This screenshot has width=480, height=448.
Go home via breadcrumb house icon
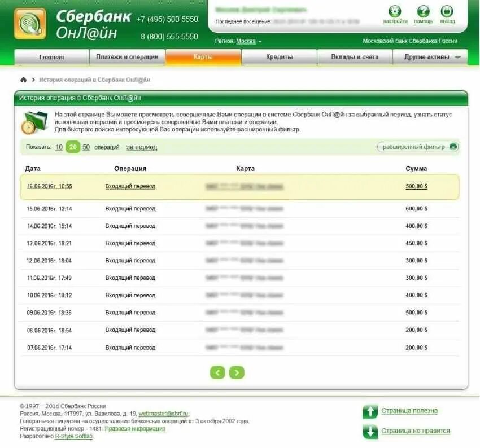[24, 80]
